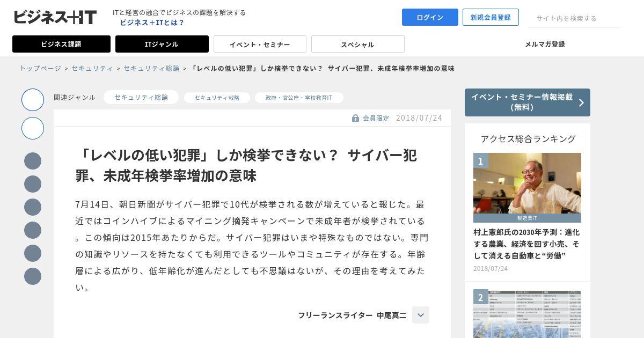Click the lock icon beside 会員限定
The image size is (644, 338).
click(355, 118)
